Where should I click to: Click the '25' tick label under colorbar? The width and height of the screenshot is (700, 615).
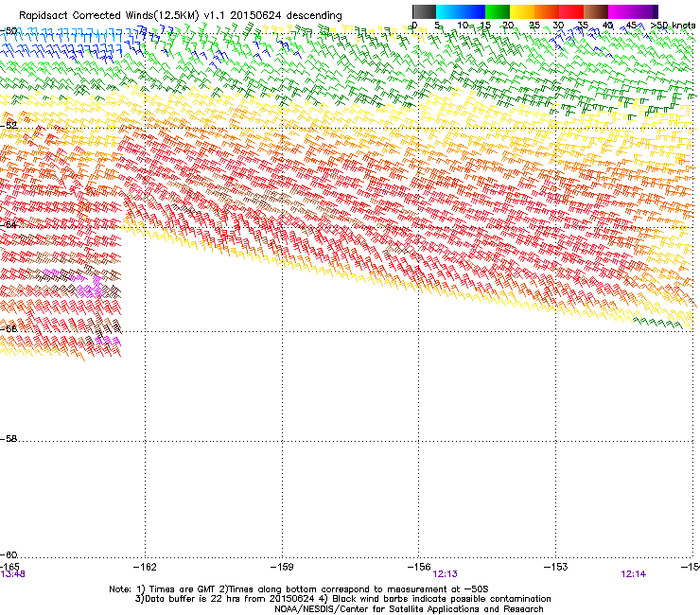[534, 26]
